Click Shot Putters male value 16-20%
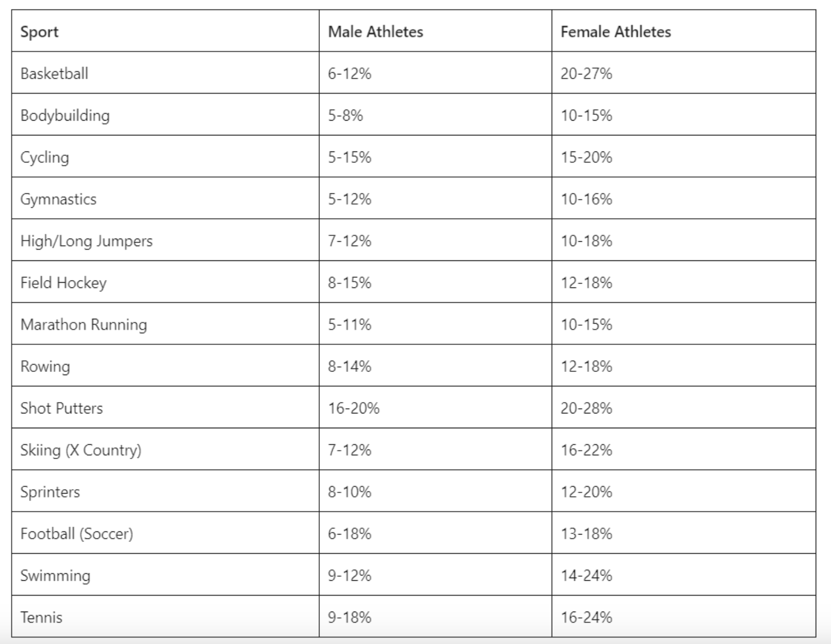Image resolution: width=831 pixels, height=644 pixels. (x=353, y=408)
